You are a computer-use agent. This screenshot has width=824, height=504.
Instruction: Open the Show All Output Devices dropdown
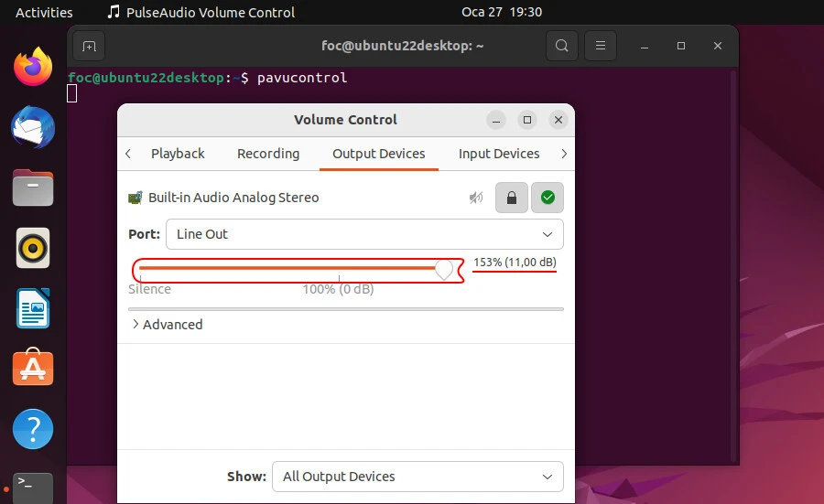coord(417,477)
